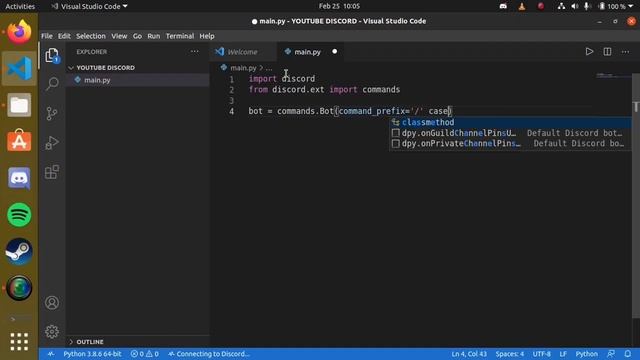This screenshot has height=360, width=640.
Task: Open the Search view in the activity bar
Action: (52, 84)
